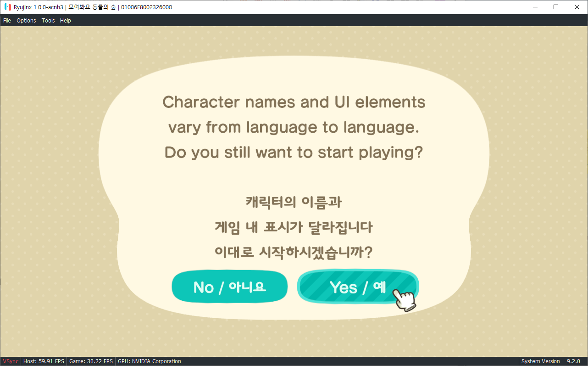
Task: Click the Korean line '캐릭터의 이름과'
Action: point(294,202)
